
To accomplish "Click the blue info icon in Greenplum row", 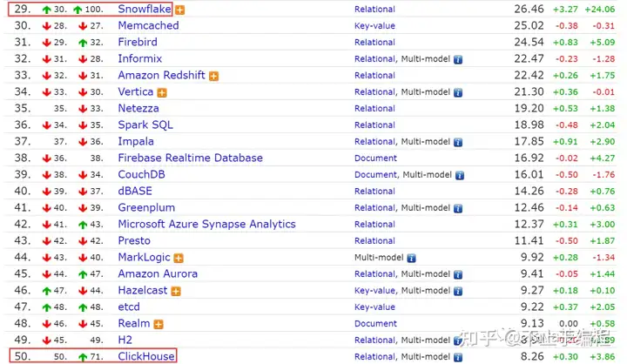I will pos(458,208).
